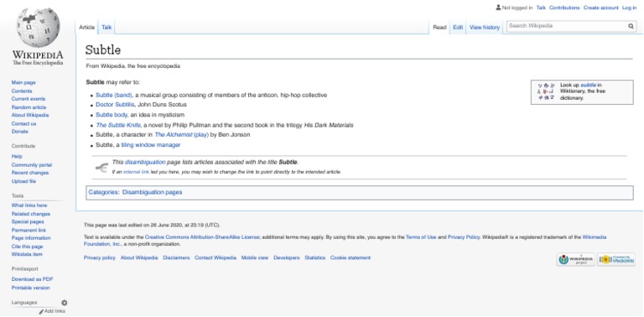
Task: Open Current events sidebar link
Action: [x=29, y=99]
